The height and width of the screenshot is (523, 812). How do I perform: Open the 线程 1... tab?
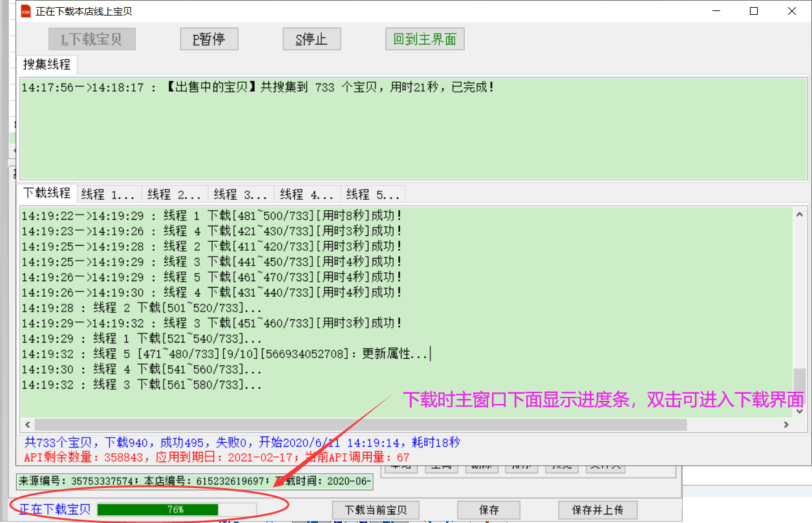coord(109,194)
